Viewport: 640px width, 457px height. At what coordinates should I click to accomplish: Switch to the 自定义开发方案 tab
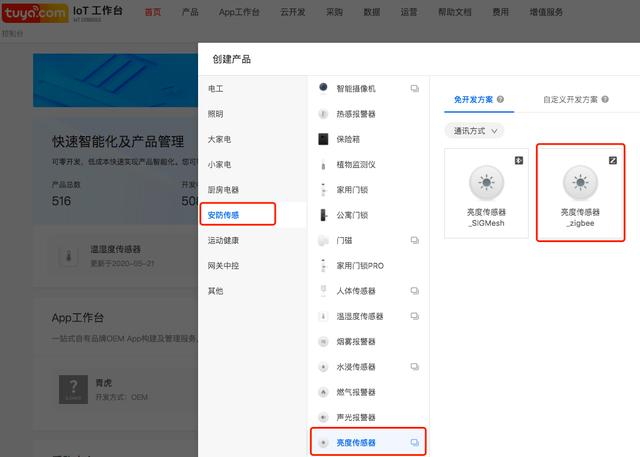[x=571, y=100]
